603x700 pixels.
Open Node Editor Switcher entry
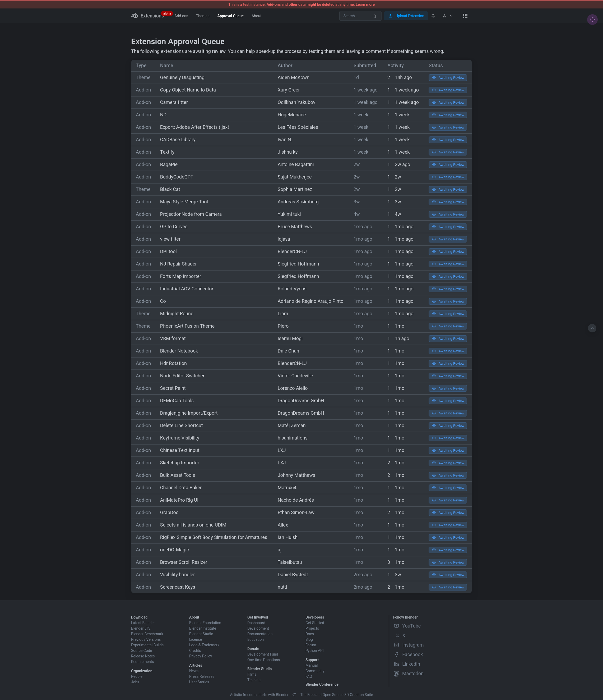tap(182, 376)
